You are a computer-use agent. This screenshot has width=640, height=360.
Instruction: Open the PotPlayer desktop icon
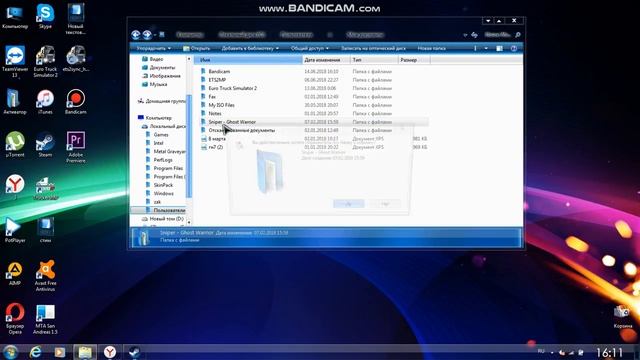click(x=15, y=230)
